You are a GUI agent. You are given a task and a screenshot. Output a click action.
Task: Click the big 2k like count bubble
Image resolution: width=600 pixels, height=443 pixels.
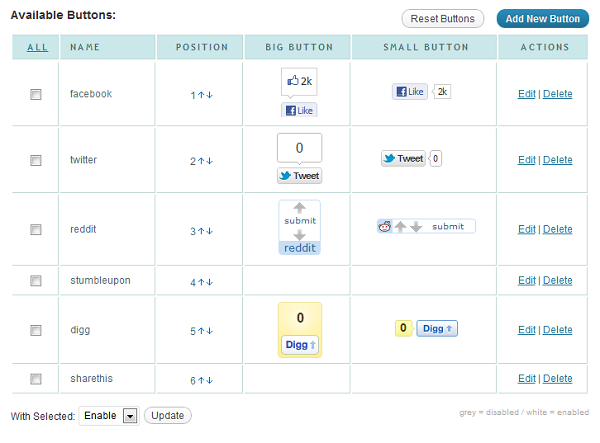coord(299,81)
